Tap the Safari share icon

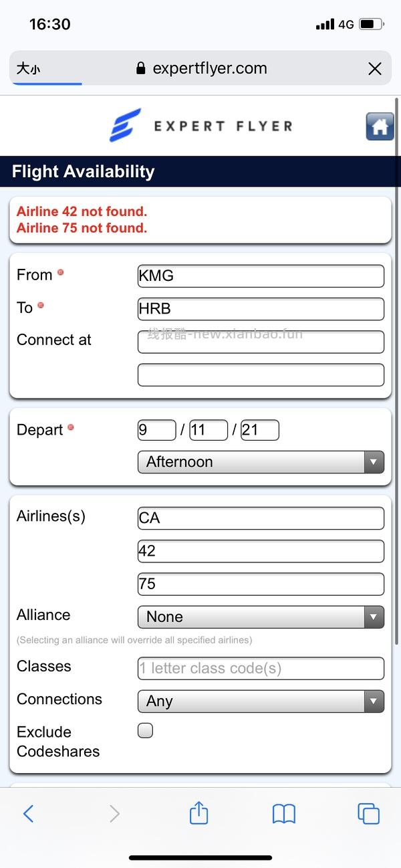click(198, 813)
